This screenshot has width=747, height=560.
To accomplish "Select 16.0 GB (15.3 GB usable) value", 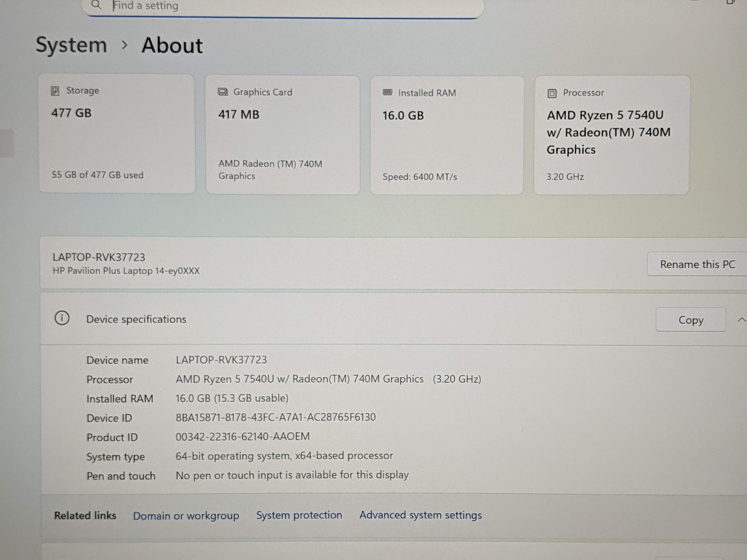I will tap(232, 398).
